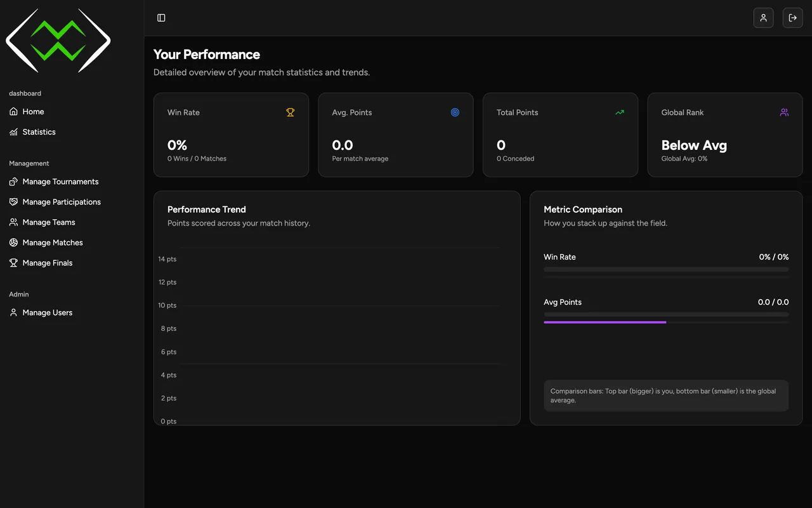The height and width of the screenshot is (508, 812).
Task: Click the "Below Avg" rank value
Action: (x=694, y=145)
